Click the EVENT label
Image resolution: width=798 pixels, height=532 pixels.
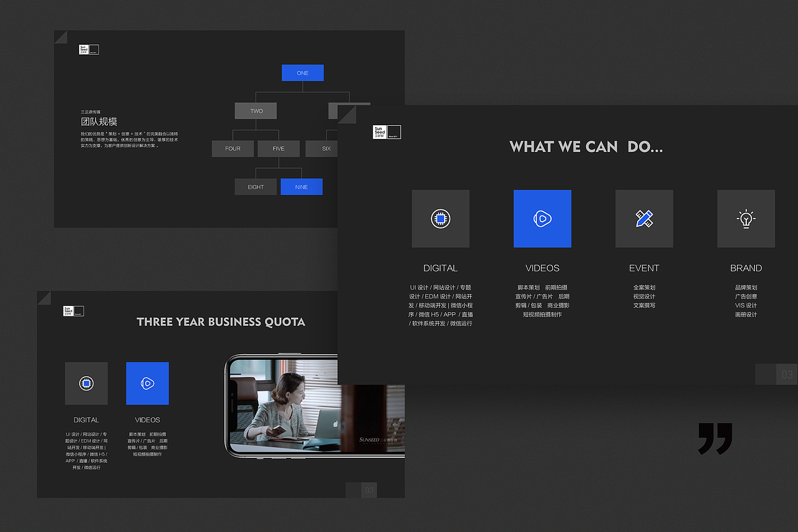coord(644,268)
